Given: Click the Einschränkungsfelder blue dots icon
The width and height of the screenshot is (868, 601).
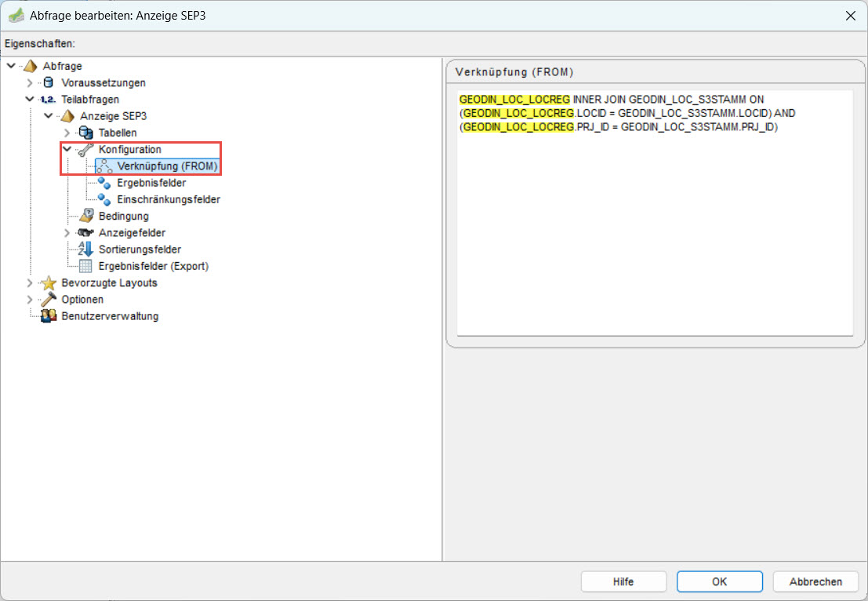Looking at the screenshot, I should pos(104,199).
